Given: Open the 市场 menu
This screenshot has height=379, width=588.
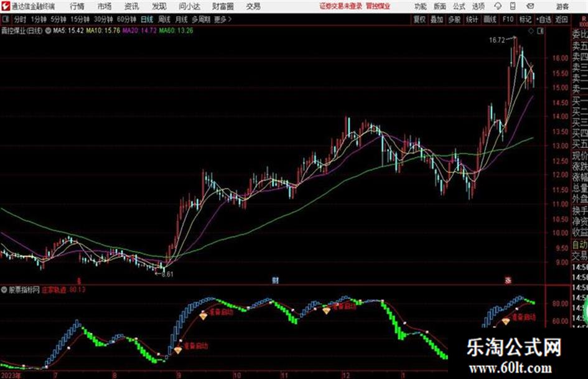Looking at the screenshot, I should pyautogui.click(x=105, y=6).
